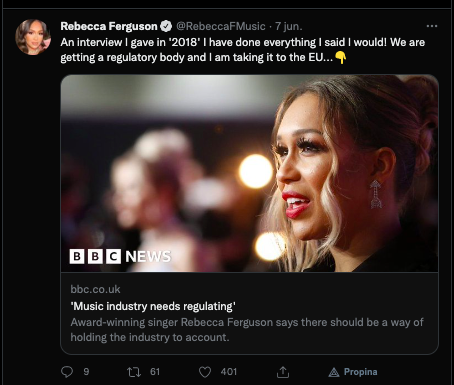Click the 61 retweet count
This screenshot has width=454, height=385.
pyautogui.click(x=155, y=372)
